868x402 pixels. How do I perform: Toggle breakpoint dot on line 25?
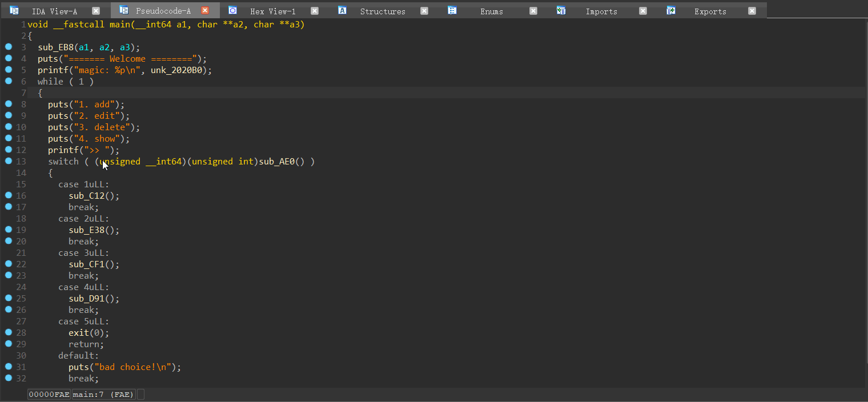click(x=9, y=298)
